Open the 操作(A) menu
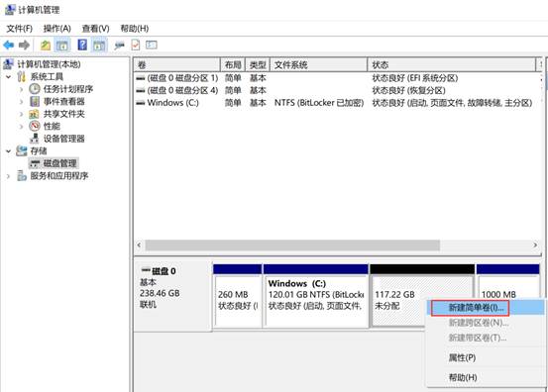 coord(56,29)
